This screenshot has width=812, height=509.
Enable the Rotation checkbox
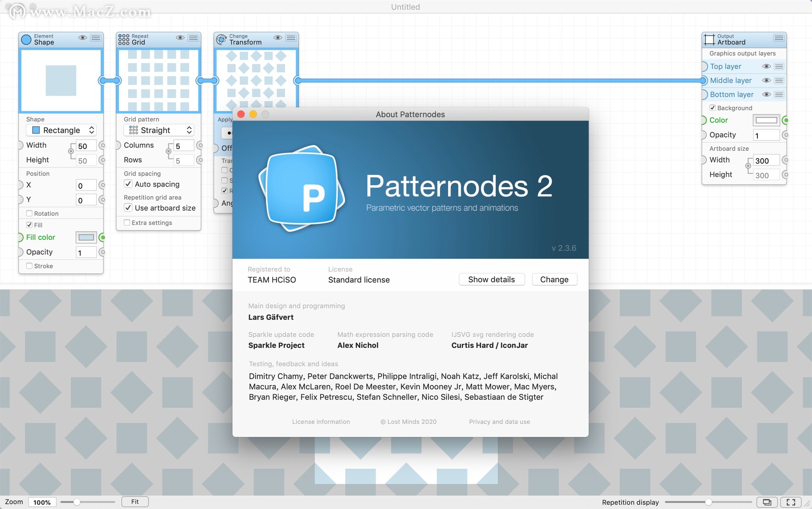pos(29,213)
